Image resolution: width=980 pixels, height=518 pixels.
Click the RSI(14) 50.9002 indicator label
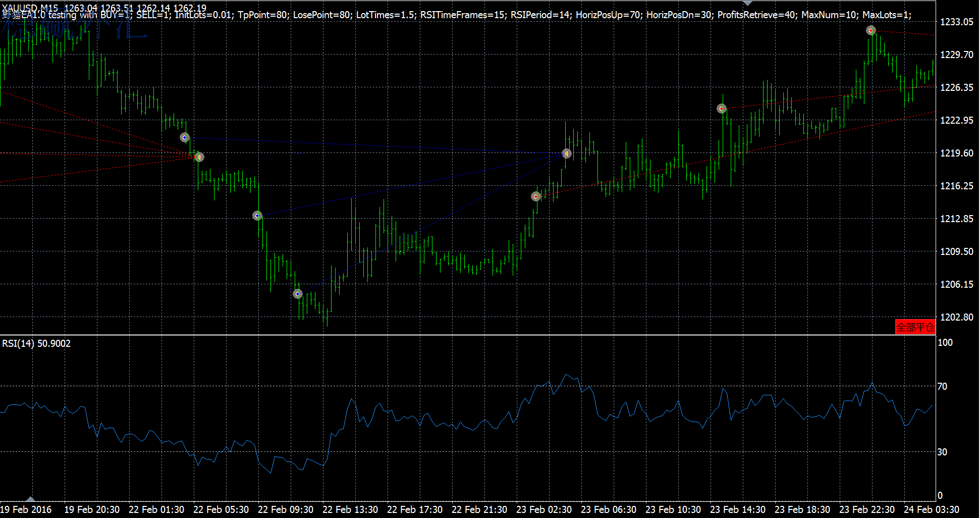(x=36, y=343)
